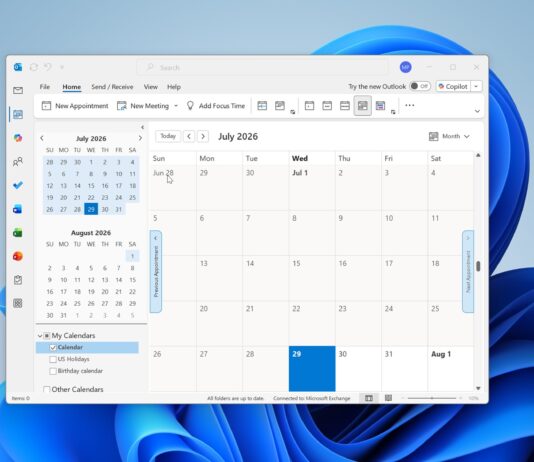Open the View ribbon tab
The image size is (534, 462).
[x=150, y=87]
